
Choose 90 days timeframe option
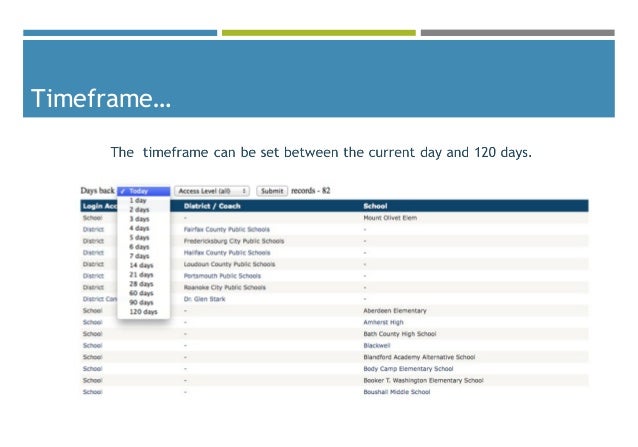[x=143, y=302]
